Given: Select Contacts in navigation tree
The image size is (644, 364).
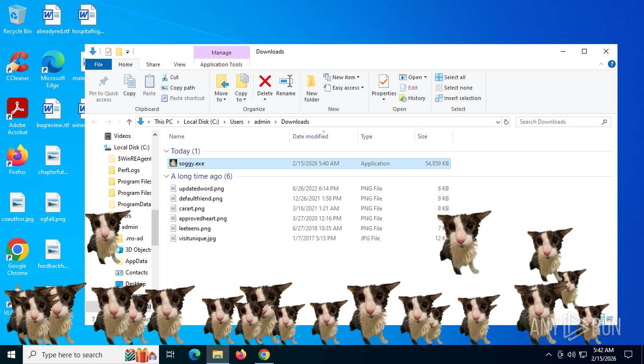Looking at the screenshot, I should pos(136,273).
